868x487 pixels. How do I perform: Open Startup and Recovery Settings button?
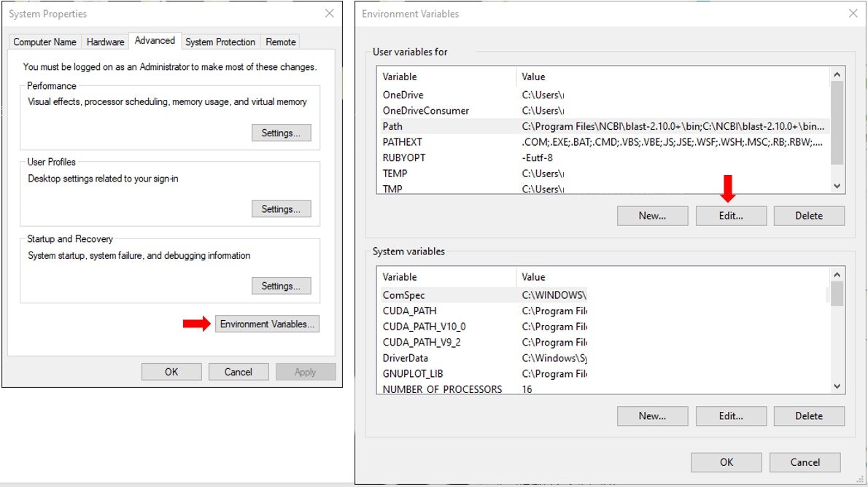282,286
